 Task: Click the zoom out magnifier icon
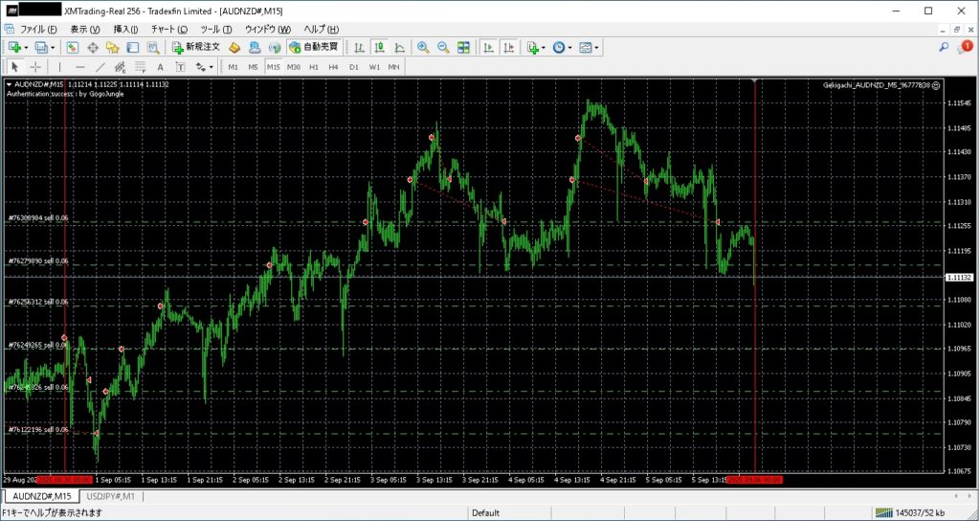(x=443, y=47)
